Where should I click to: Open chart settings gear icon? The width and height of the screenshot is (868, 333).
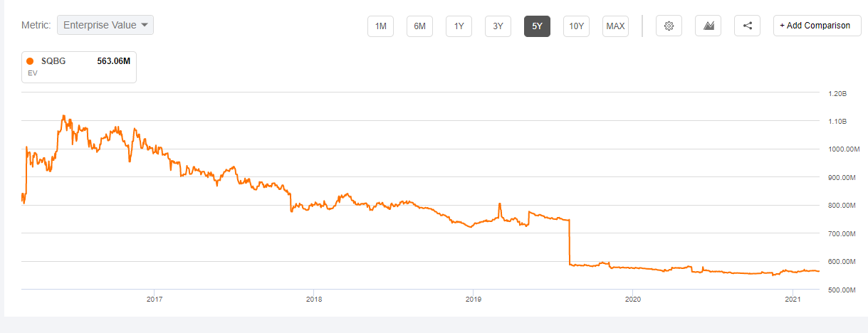[x=669, y=26]
